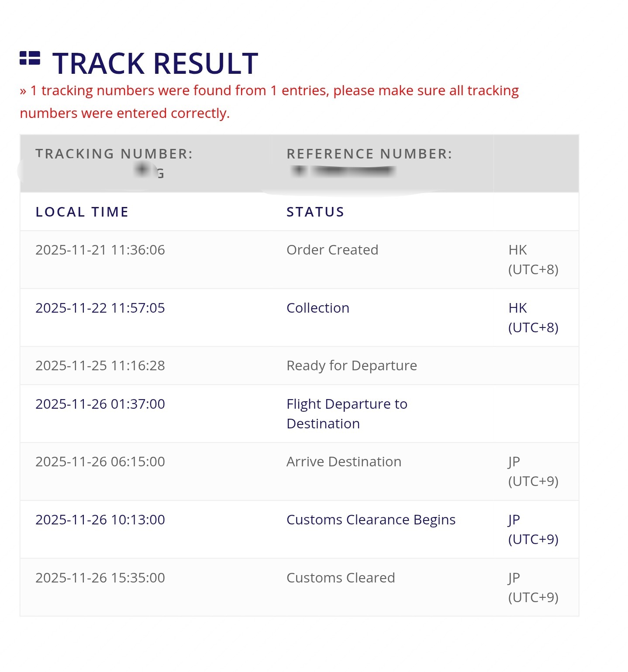Click the 2025-11-26 01:37:00 timestamp
The height and width of the screenshot is (672, 628).
coord(100,404)
